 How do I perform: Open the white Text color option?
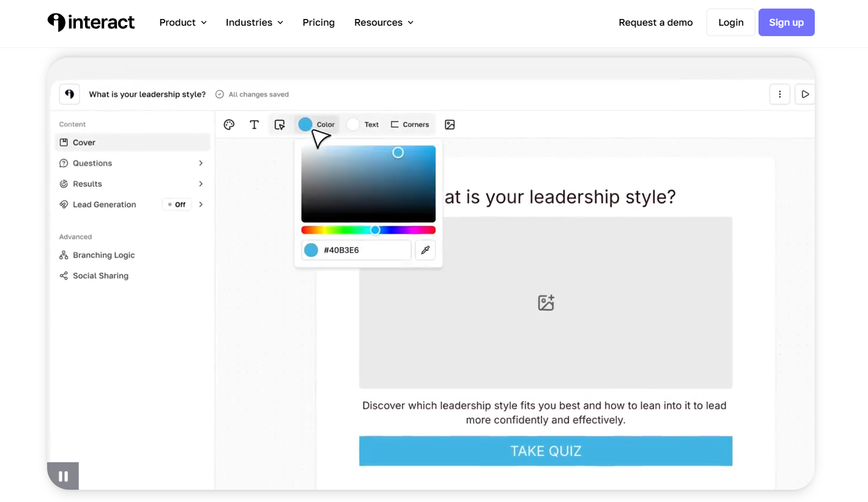tap(363, 125)
